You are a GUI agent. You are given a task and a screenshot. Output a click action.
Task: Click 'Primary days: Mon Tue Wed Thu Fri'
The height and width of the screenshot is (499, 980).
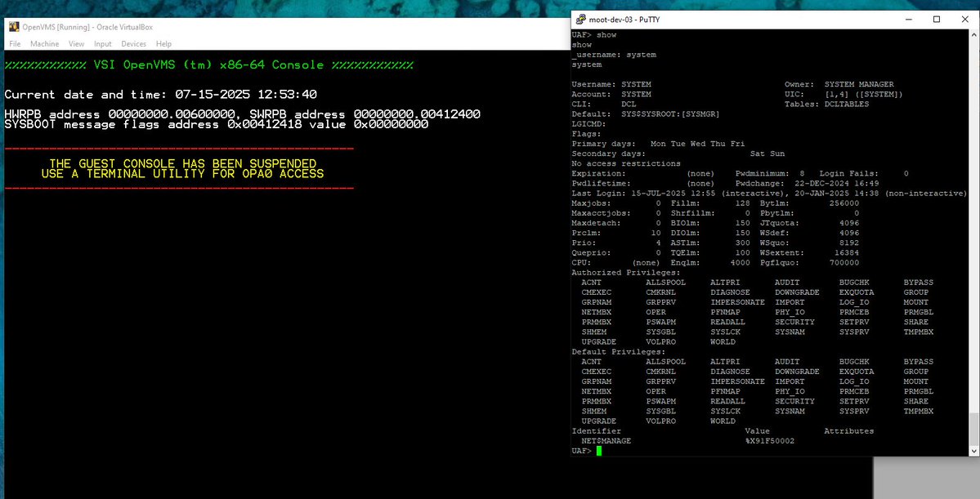point(658,144)
